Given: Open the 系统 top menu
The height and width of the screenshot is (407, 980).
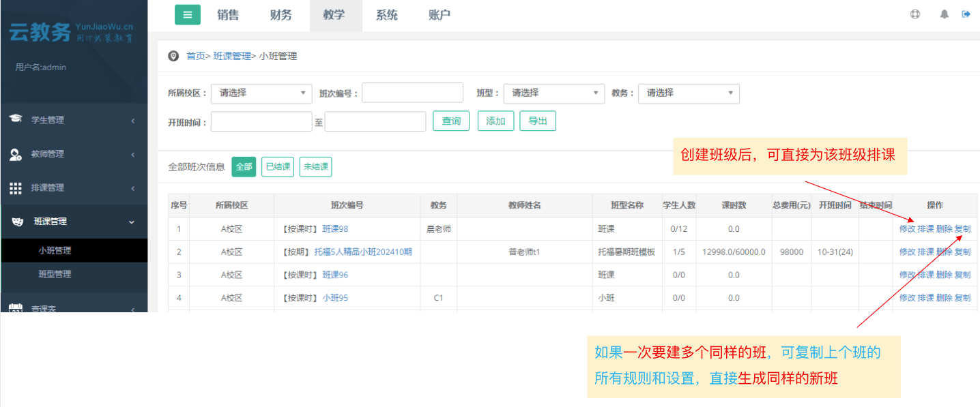Looking at the screenshot, I should [387, 15].
